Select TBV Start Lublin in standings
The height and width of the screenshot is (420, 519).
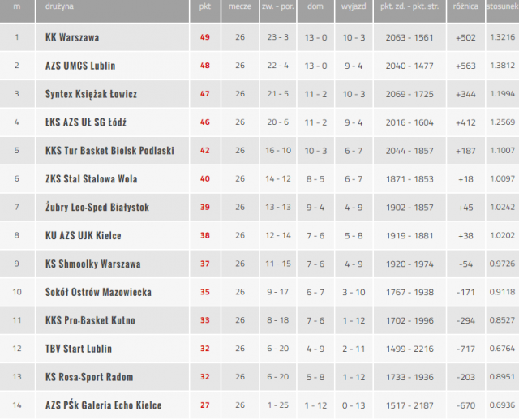coord(79,349)
